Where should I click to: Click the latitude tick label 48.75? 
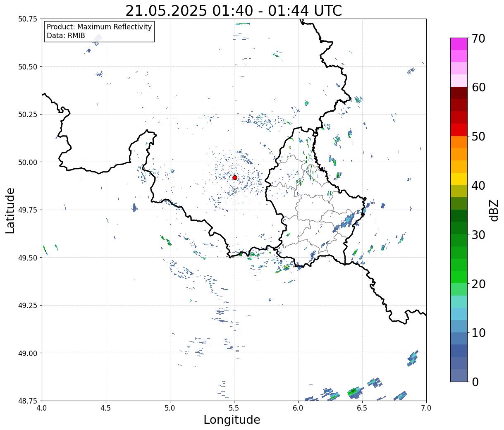(28, 401)
